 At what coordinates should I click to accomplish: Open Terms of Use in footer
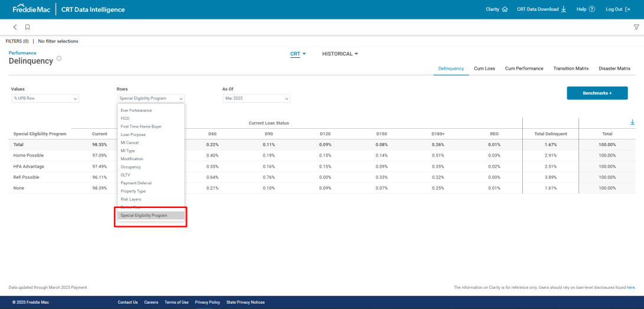tap(177, 303)
